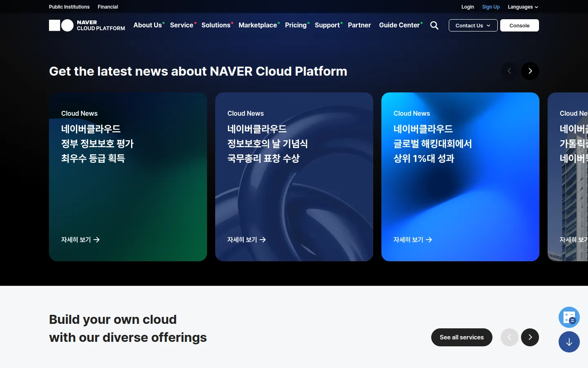This screenshot has height=368, width=588.
Task: View details of 정보보호의 날 기념식 news
Action: click(247, 240)
